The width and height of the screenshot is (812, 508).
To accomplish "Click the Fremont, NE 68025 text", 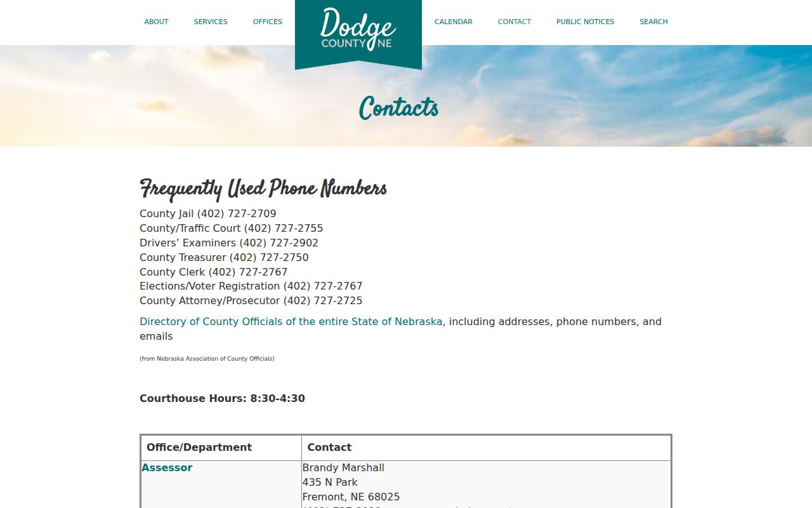I will point(351,497).
